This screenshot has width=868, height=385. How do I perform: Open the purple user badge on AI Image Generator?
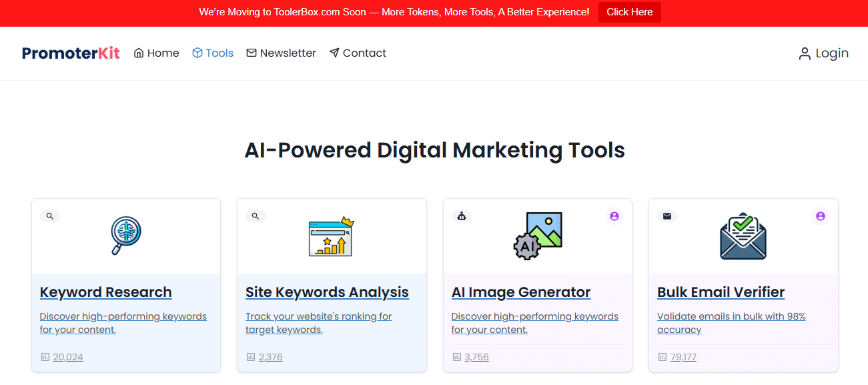pyautogui.click(x=614, y=216)
